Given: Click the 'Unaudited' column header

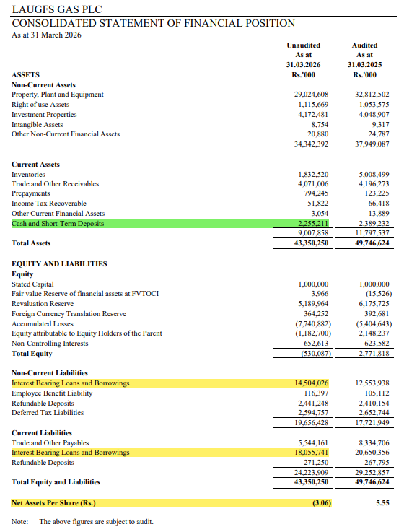Looking at the screenshot, I should coord(303,45).
